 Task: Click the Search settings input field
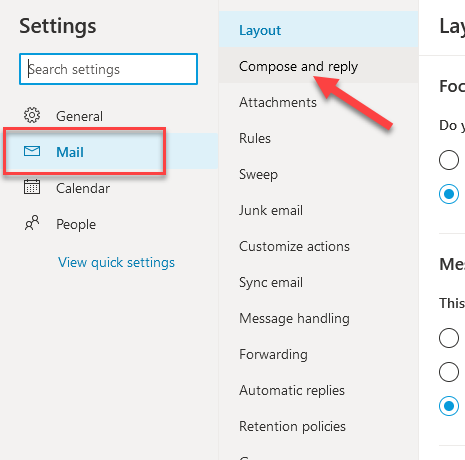pos(108,69)
